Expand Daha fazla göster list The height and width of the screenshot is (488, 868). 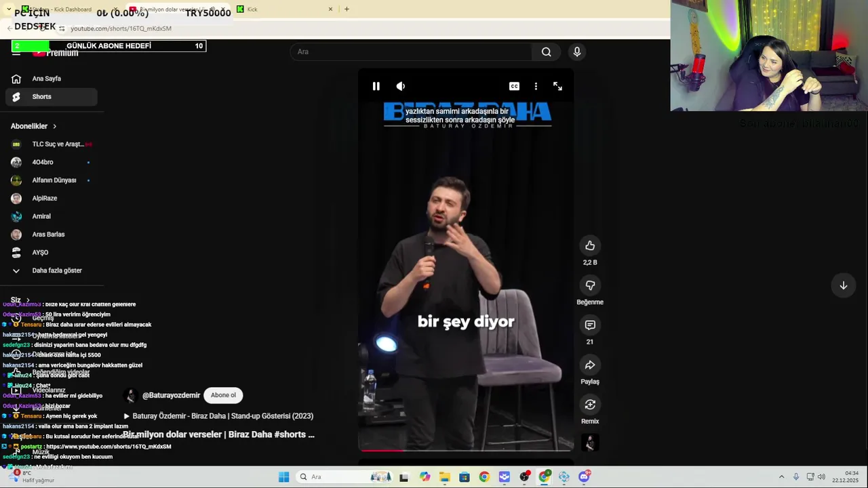point(52,270)
